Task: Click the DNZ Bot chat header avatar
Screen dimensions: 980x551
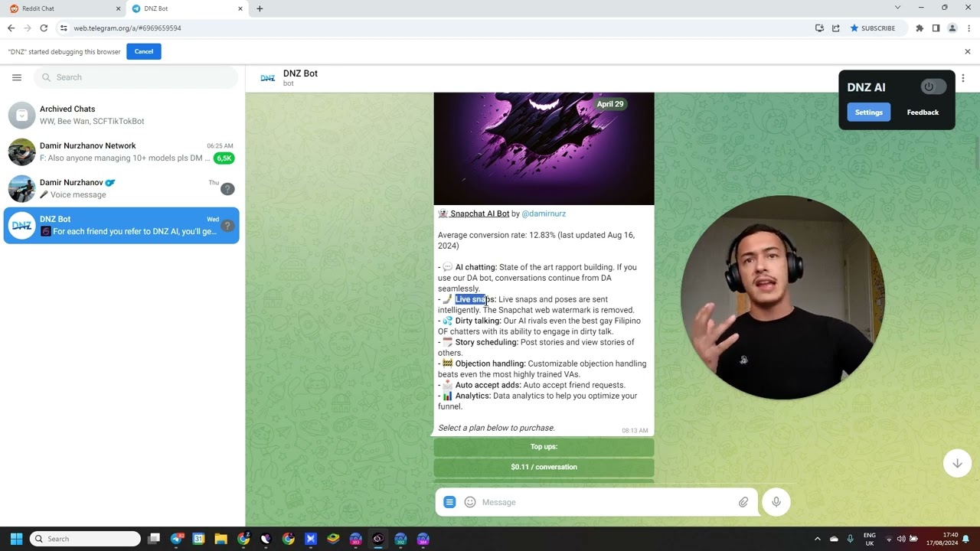Action: 267,77
